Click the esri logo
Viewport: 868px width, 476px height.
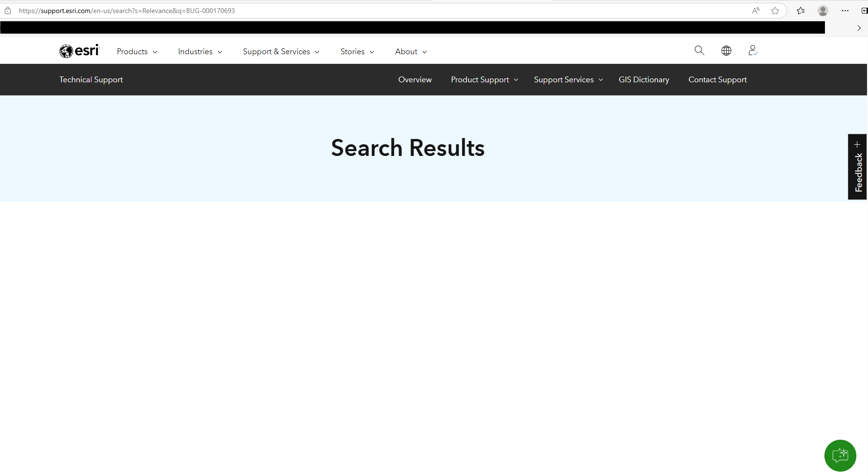click(x=79, y=50)
